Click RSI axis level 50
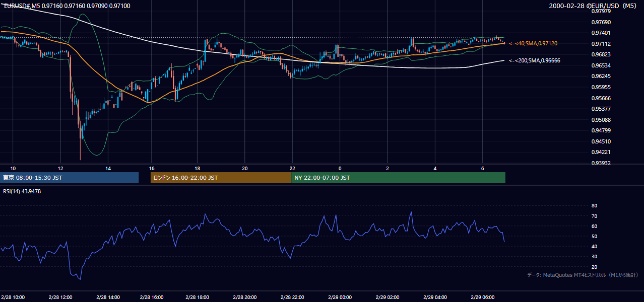Screen dimensions: 644x302 pos(594,236)
